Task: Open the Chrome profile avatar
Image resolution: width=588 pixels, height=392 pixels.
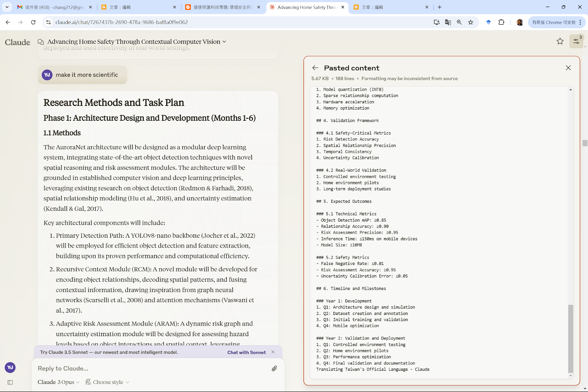Action: click(520, 22)
